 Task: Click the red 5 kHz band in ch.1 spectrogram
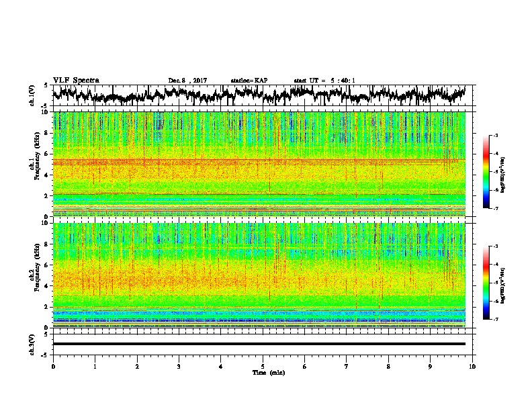coord(259,162)
